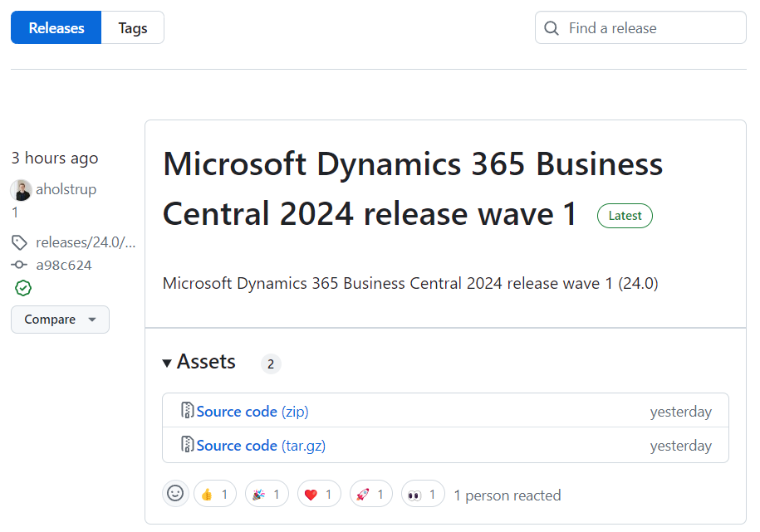Toggle the thumbs up reaction
Viewport: 760px width, 532px height.
215,494
